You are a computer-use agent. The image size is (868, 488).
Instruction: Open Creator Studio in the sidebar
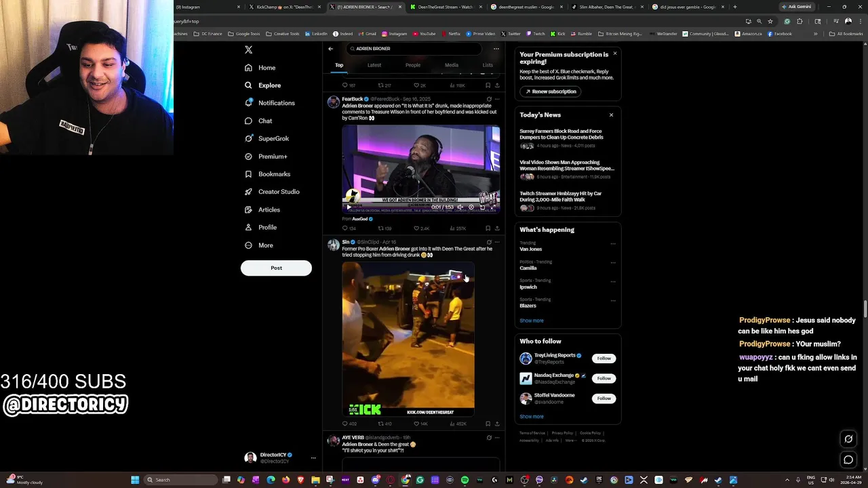point(272,192)
